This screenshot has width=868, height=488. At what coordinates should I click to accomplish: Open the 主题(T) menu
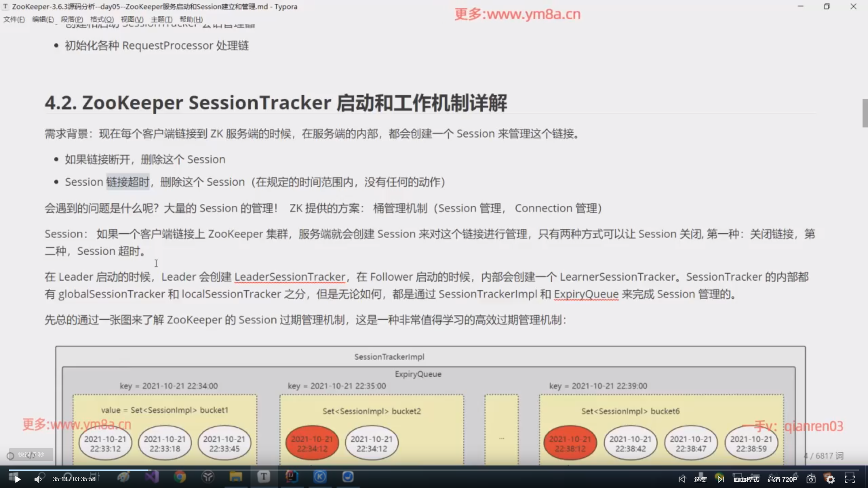pos(161,19)
